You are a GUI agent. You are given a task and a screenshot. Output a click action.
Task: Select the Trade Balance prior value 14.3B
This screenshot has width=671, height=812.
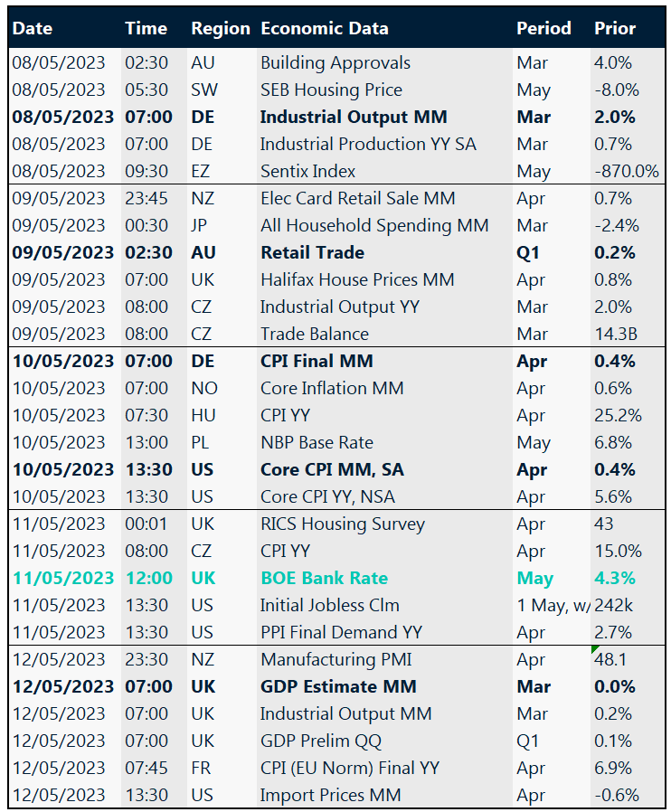click(x=616, y=334)
